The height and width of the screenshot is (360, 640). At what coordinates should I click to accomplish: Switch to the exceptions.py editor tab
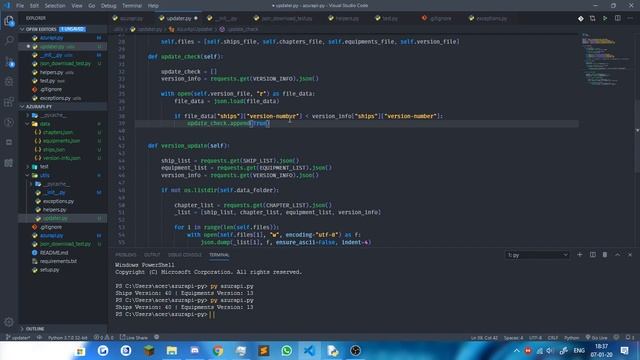click(x=491, y=18)
